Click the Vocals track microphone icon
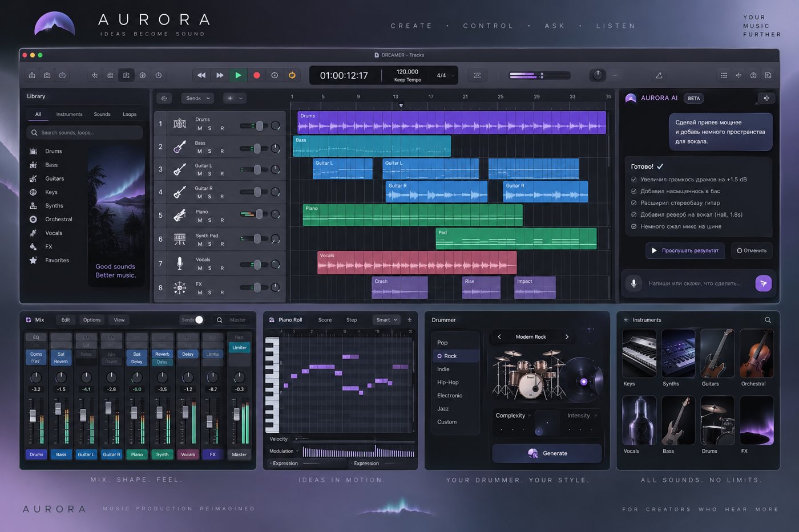 [x=180, y=263]
